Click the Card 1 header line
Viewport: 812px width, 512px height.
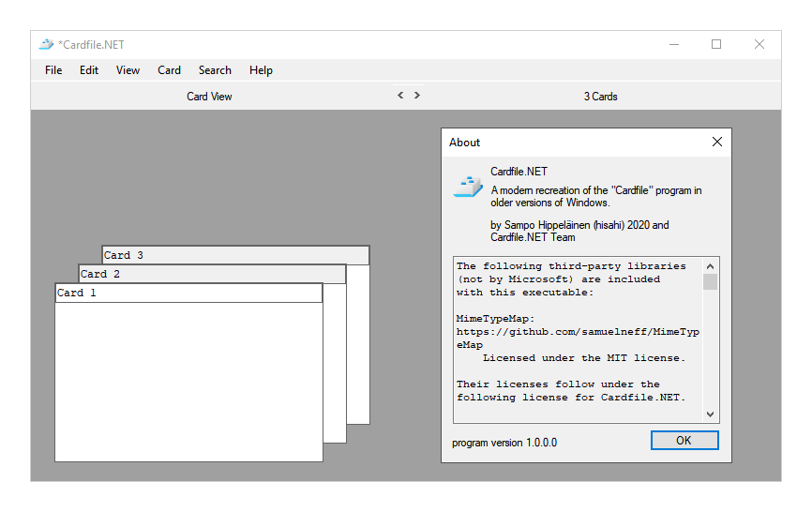pos(189,293)
